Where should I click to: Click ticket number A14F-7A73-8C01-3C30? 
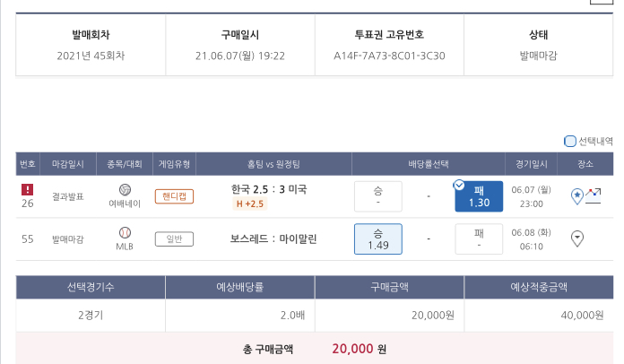tap(389, 56)
